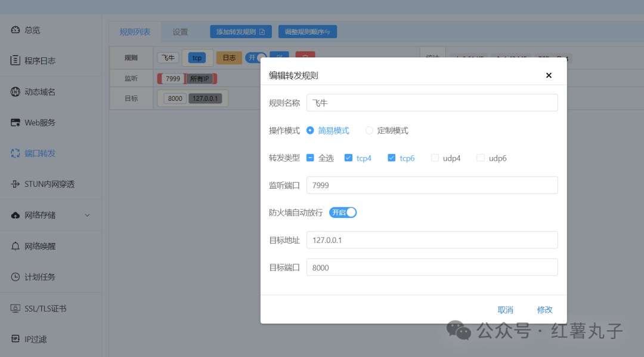
Task: Switch to 规则列表 tab
Action: coord(135,32)
